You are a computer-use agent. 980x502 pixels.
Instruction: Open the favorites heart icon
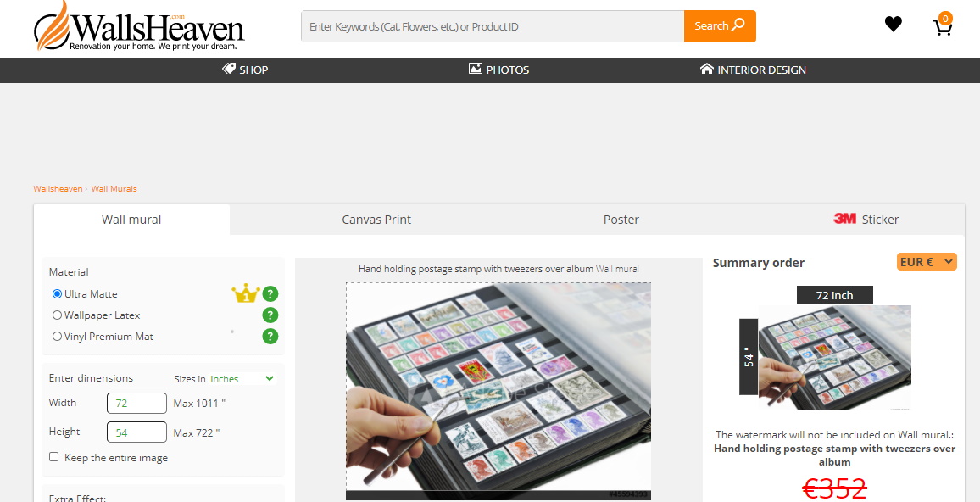coord(894,25)
